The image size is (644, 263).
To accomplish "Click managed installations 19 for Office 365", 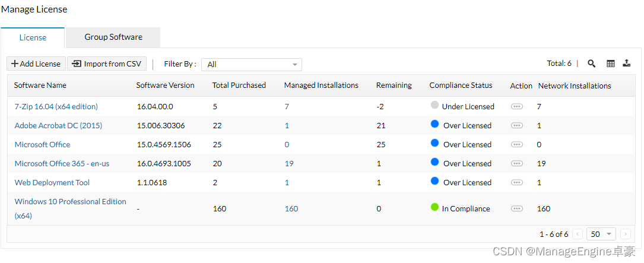I will (289, 163).
